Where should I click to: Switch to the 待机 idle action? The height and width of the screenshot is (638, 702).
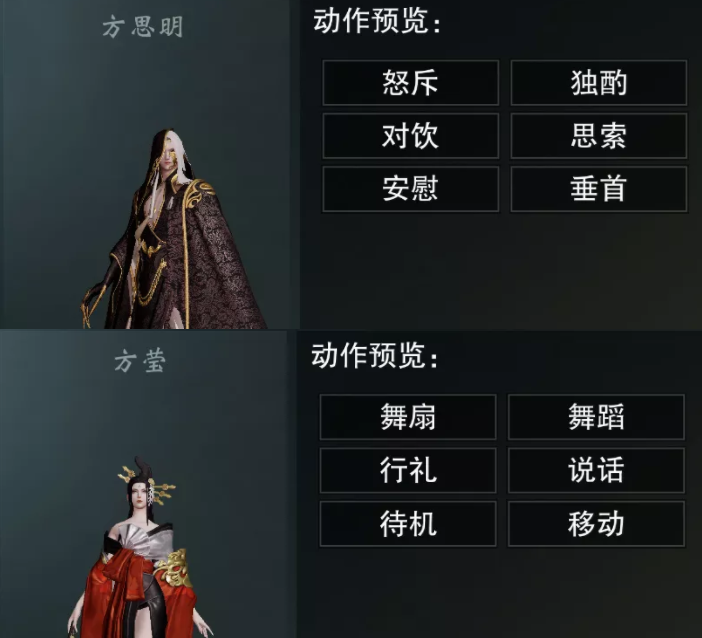(x=408, y=523)
